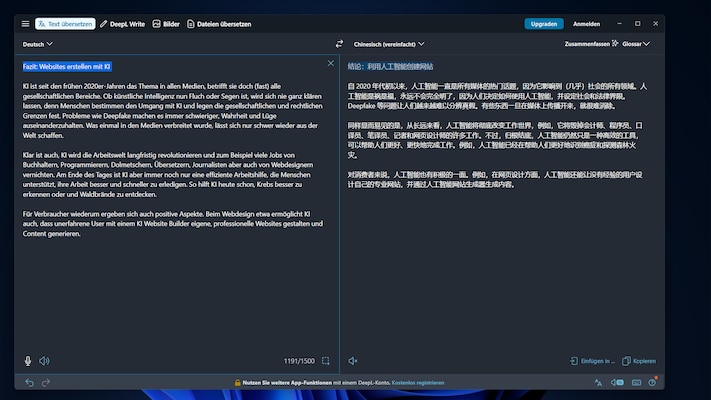The height and width of the screenshot is (400, 711).
Task: Open the Glossar dropdown
Action: (636, 44)
